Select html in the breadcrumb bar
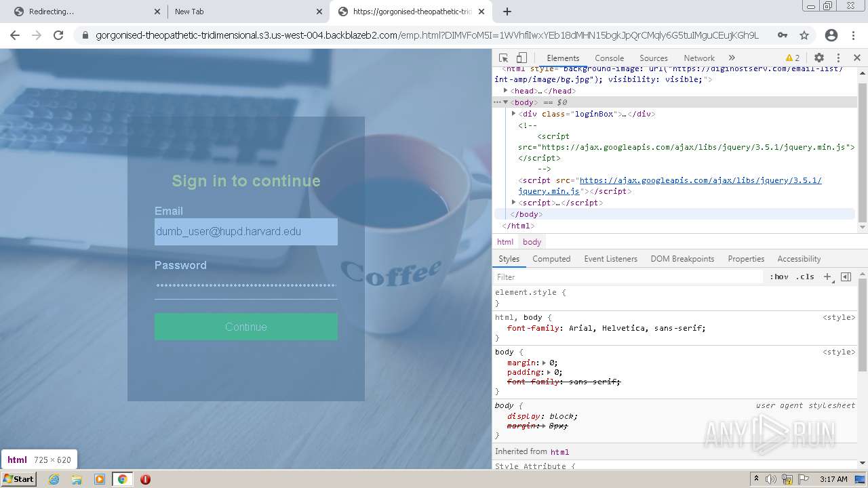 pos(505,242)
